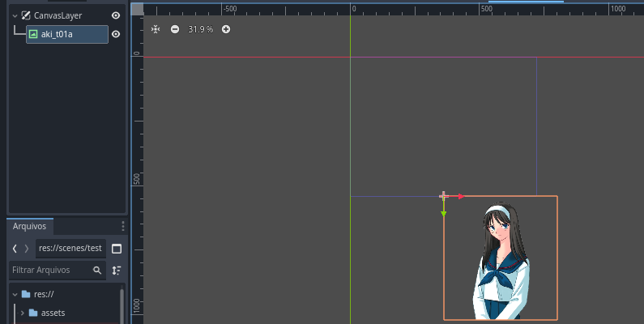Click the Filtrar Arquivos search field
Screen dimensions: 644x324
[x=50, y=270]
